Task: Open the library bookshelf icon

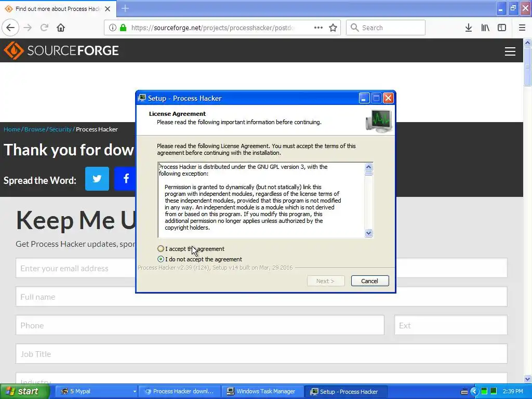Action: 485,28
